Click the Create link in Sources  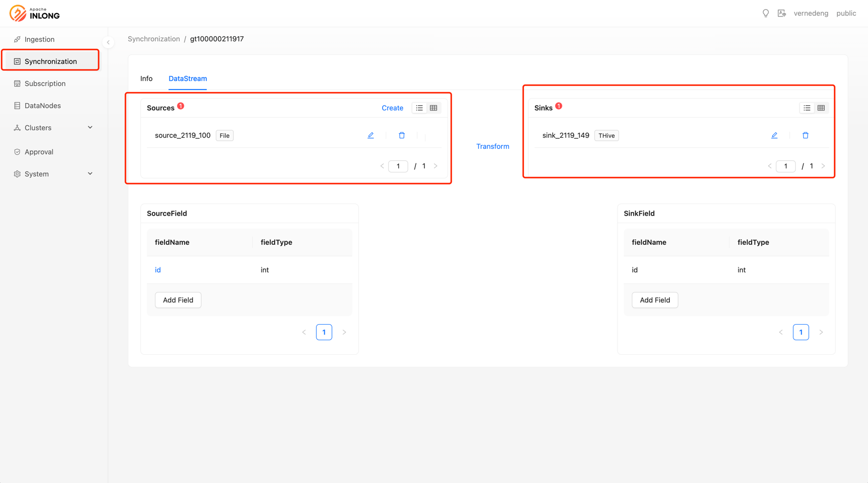392,108
